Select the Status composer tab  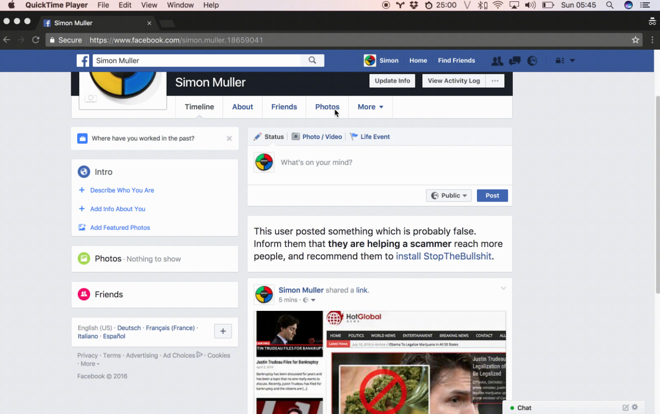pyautogui.click(x=269, y=137)
